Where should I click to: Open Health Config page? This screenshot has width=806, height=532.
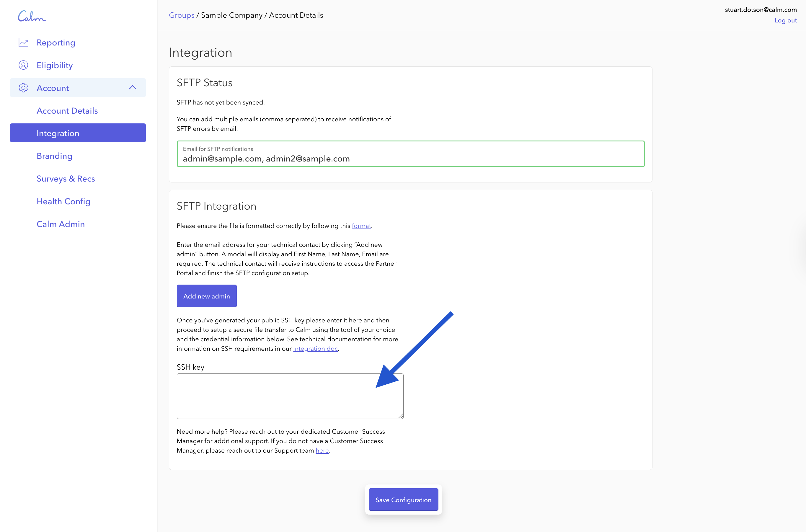point(63,201)
